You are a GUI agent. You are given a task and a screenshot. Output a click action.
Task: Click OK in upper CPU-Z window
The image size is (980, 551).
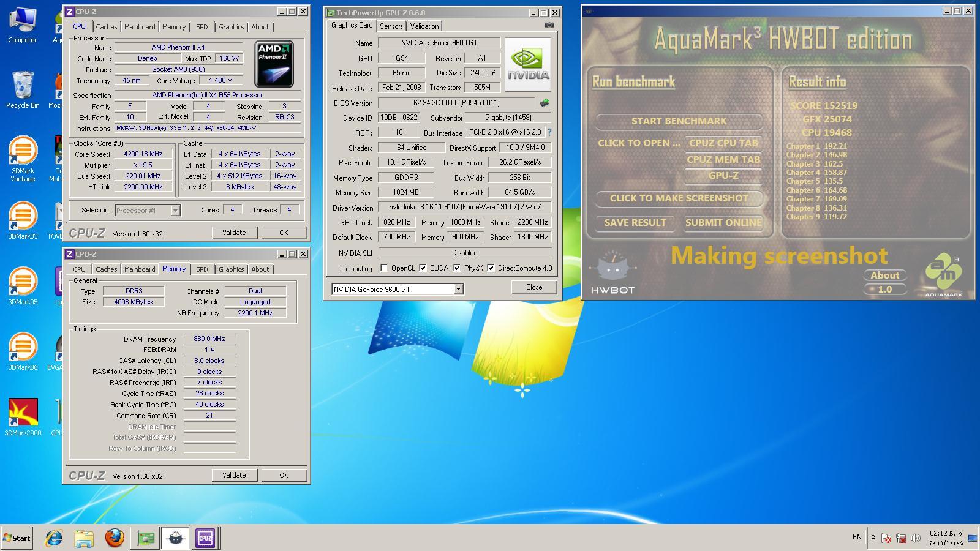[x=284, y=233]
